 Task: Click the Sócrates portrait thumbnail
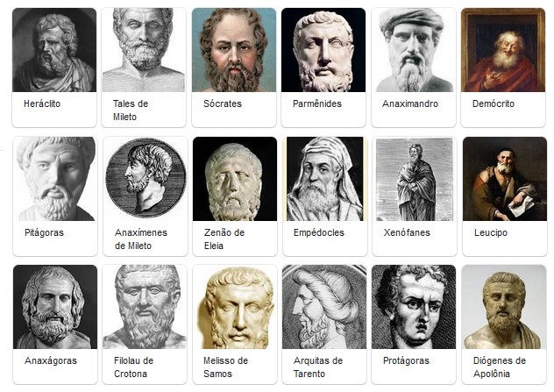pos(234,50)
